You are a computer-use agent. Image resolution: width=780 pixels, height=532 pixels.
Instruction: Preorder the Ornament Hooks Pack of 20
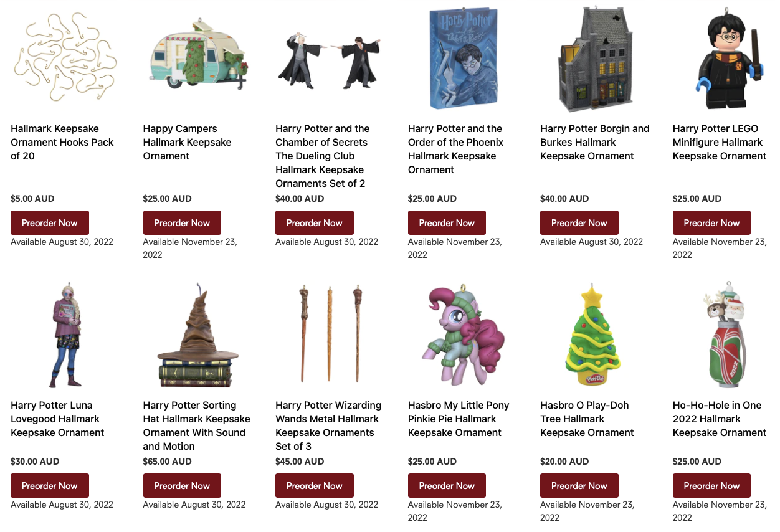pos(50,223)
